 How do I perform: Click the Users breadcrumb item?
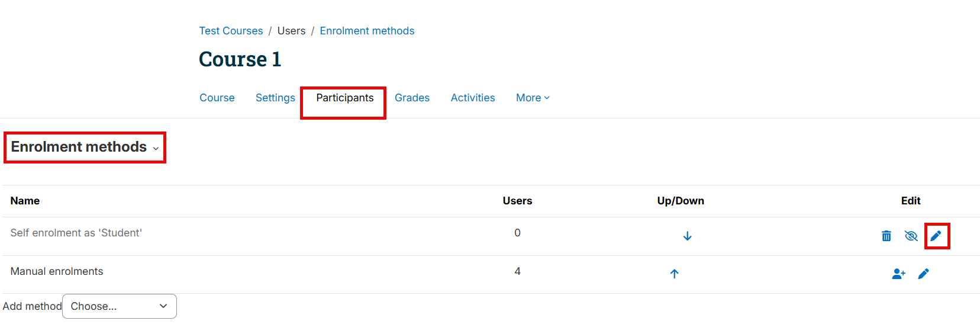pyautogui.click(x=291, y=31)
